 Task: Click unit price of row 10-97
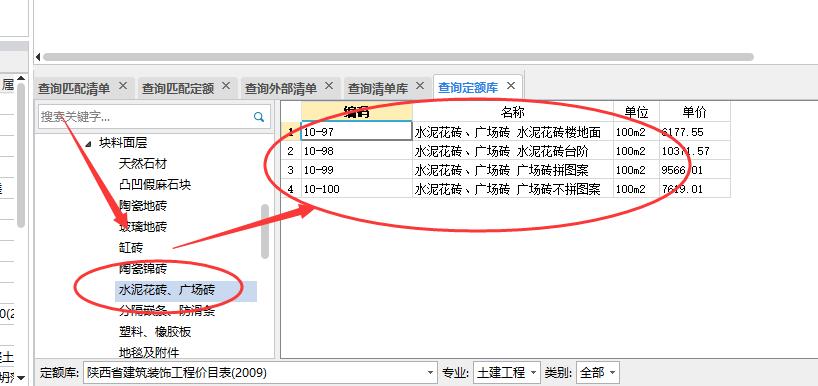[x=695, y=132]
